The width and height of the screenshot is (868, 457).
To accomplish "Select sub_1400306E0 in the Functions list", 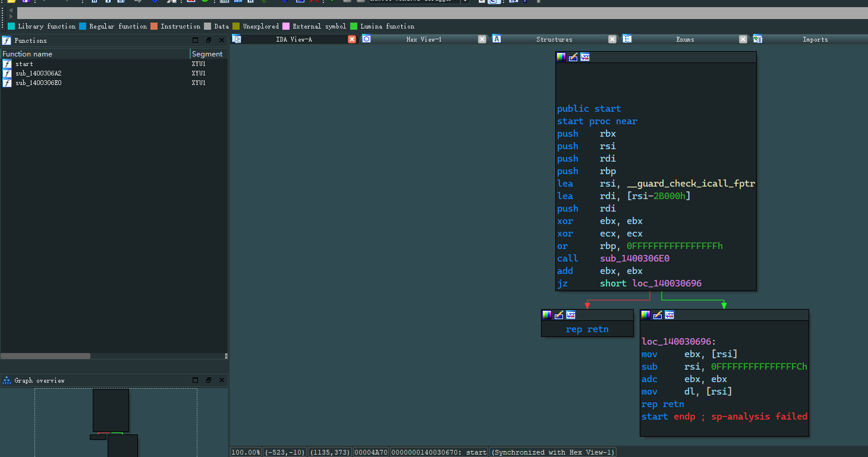I will (x=39, y=83).
